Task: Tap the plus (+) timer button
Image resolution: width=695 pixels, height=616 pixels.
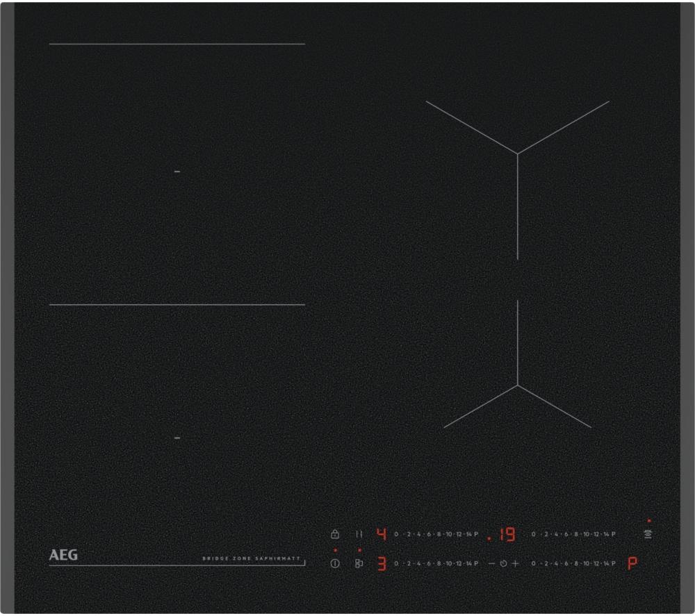Action: click(x=514, y=563)
